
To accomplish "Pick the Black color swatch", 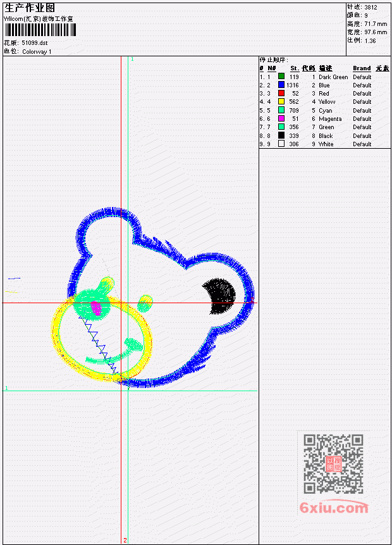I will pos(281,135).
